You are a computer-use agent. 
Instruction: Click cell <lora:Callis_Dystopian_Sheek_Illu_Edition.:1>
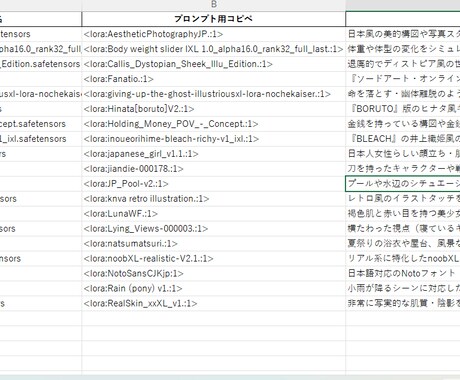click(214, 64)
